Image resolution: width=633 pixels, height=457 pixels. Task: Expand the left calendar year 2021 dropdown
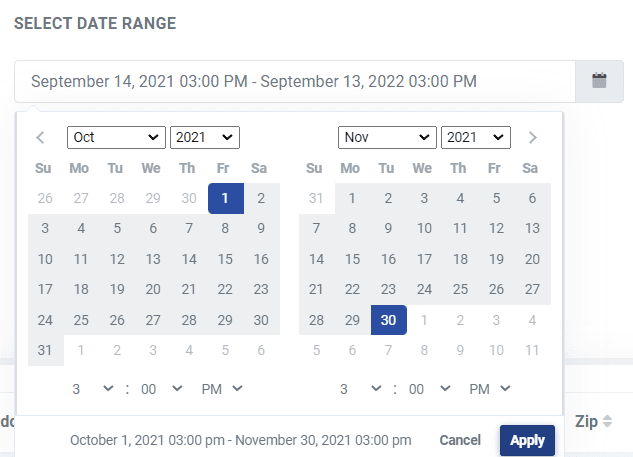point(204,137)
